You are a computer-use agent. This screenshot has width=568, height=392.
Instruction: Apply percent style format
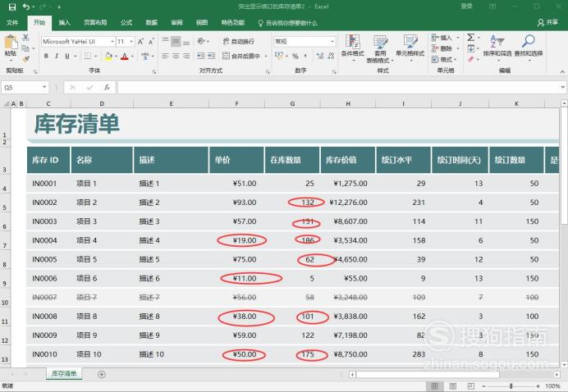(295, 56)
